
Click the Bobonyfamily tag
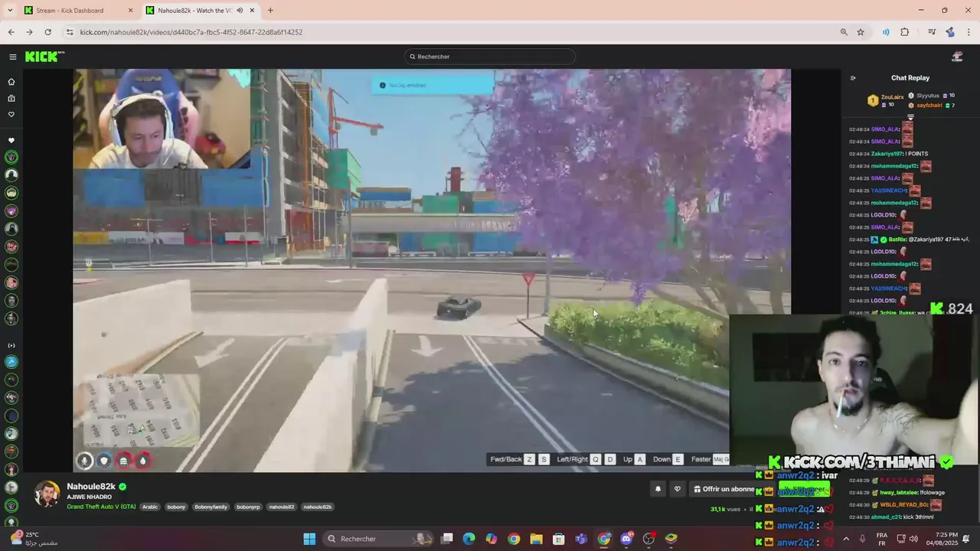(x=211, y=507)
